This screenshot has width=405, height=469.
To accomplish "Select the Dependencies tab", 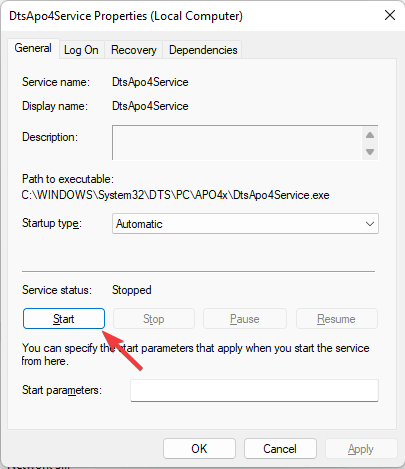I will pos(203,50).
